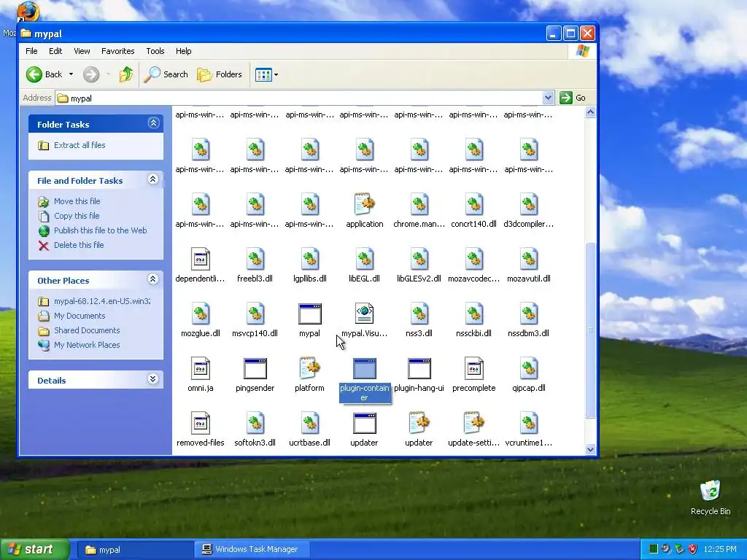This screenshot has height=560, width=747.
Task: Select the application config file icon
Action: point(365,204)
